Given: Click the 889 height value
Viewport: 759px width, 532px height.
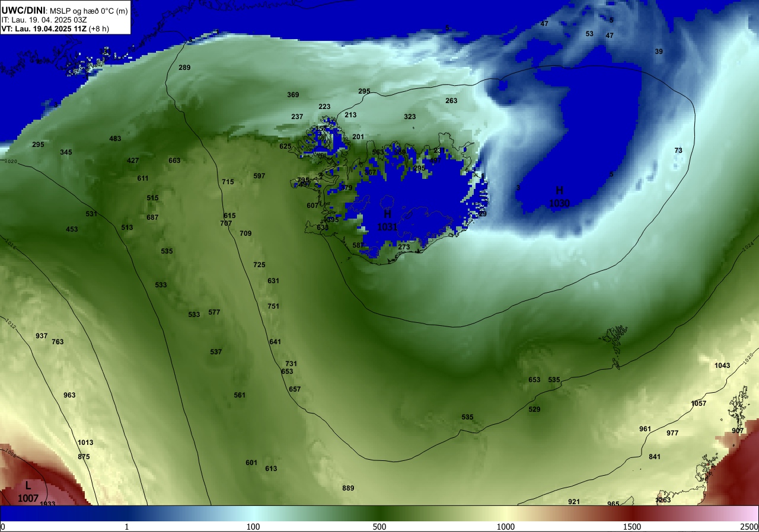Looking at the screenshot, I should point(348,488).
